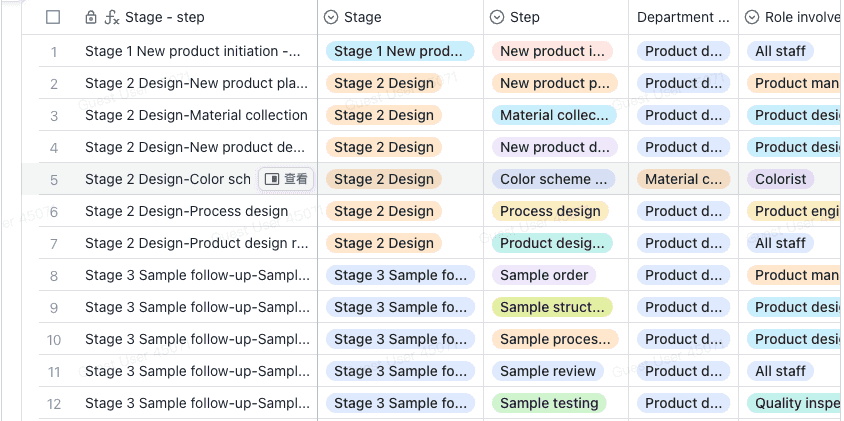Select row number 8
The image size is (844, 421).
(x=54, y=275)
